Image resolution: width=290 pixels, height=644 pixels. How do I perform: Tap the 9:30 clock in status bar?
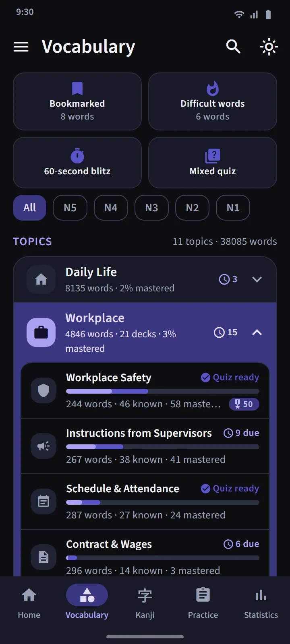coord(25,12)
